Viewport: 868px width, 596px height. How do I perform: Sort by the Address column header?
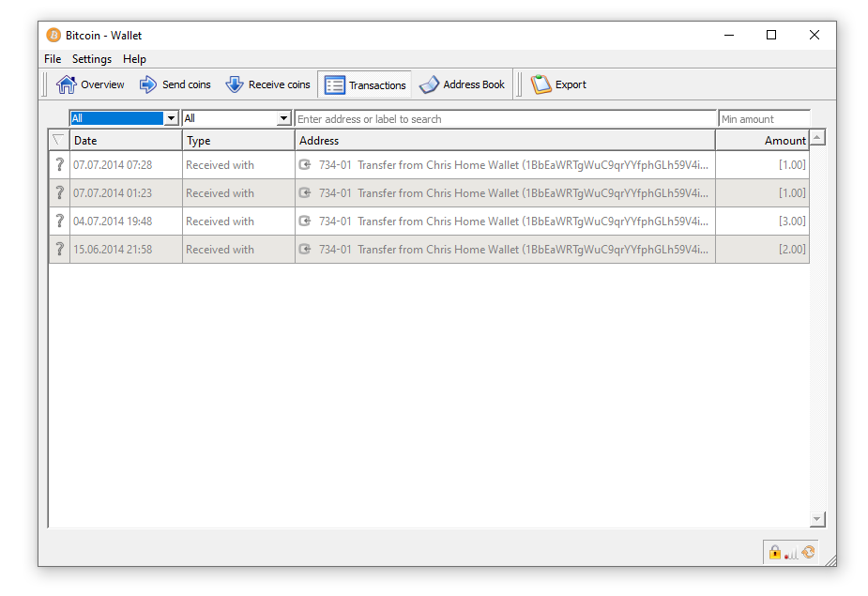pyautogui.click(x=505, y=141)
